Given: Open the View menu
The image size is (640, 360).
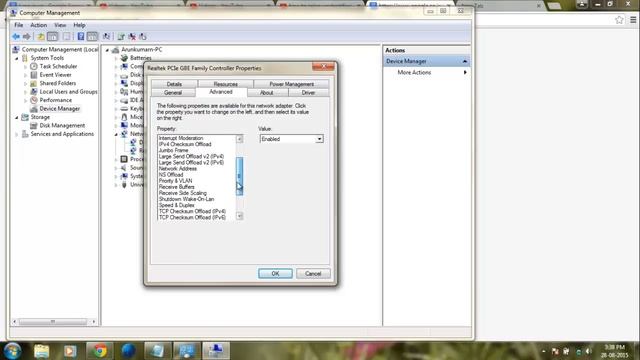Looking at the screenshot, I should 60,25.
